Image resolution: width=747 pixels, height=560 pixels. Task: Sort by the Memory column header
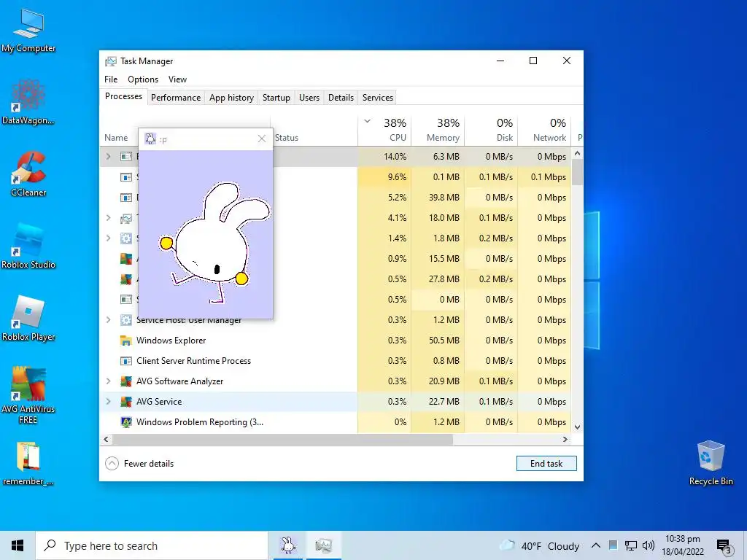click(438, 130)
